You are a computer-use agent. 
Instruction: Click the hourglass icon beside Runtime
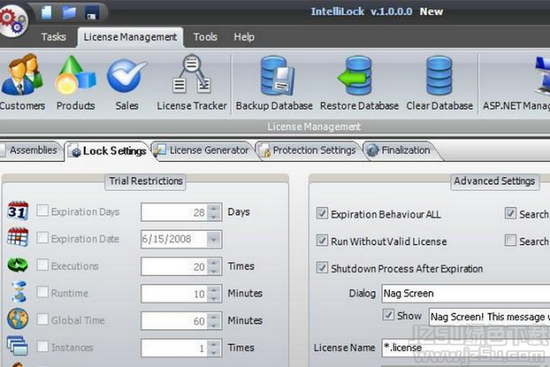(18, 292)
